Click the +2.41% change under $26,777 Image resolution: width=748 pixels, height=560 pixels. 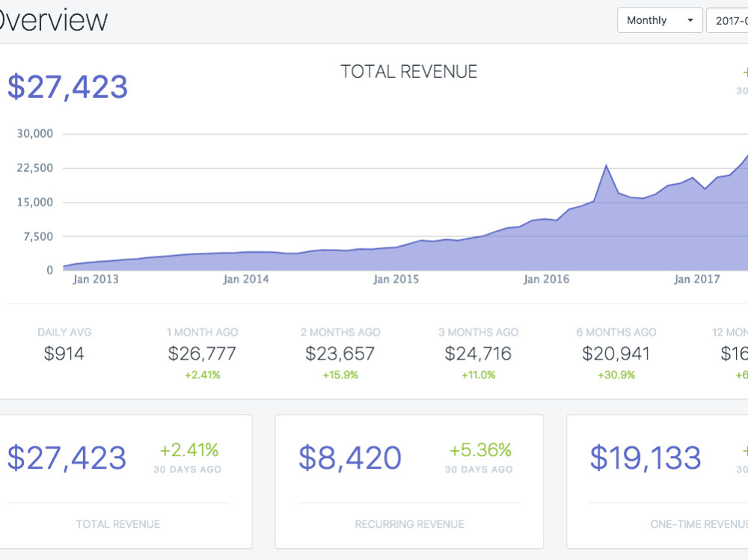coord(203,375)
